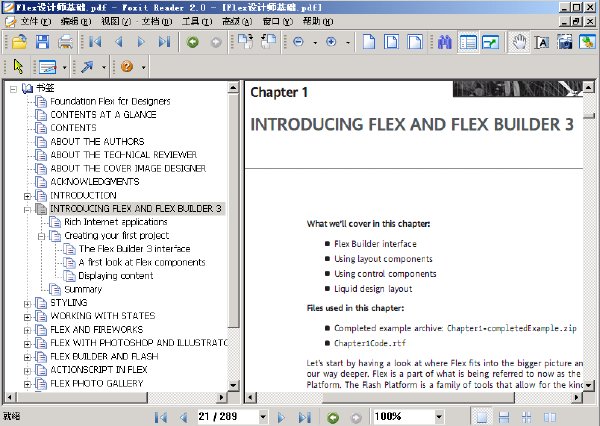600x426 pixels.
Task: Toggle the bookmarks navigation panel icon
Action: pyautogui.click(x=468, y=42)
